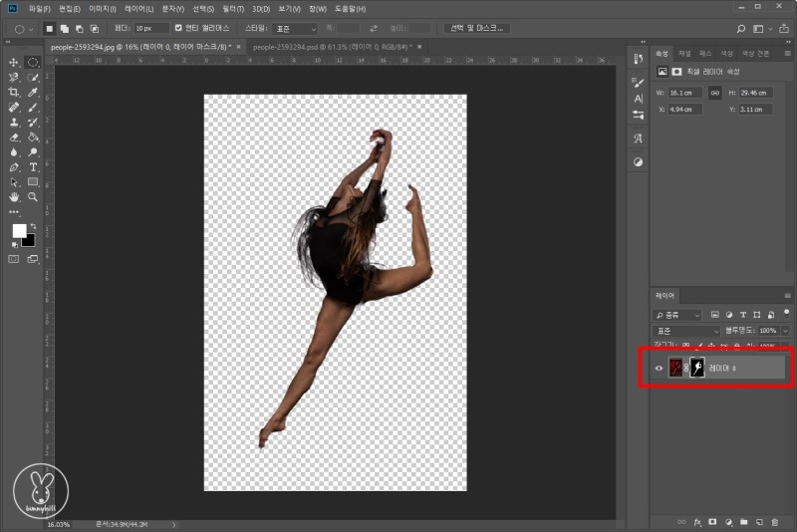The image size is (797, 532).
Task: Choose the Hand tool
Action: pyautogui.click(x=14, y=197)
